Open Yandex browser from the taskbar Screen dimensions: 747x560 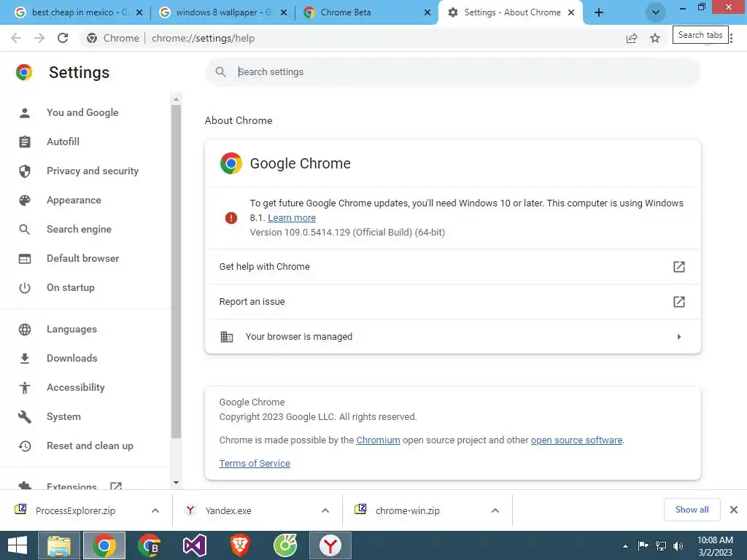(x=330, y=545)
